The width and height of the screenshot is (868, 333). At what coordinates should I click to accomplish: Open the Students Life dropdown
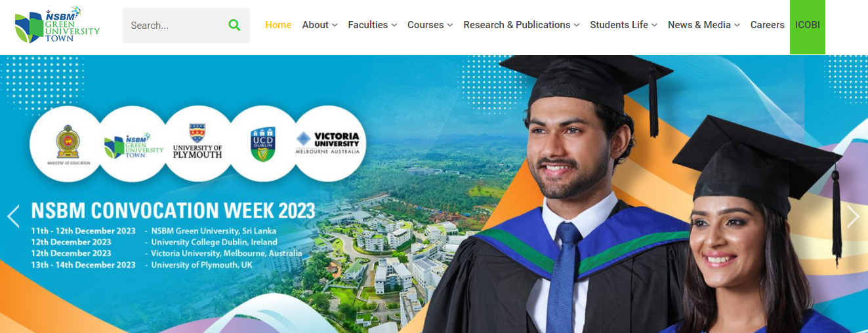coord(623,25)
